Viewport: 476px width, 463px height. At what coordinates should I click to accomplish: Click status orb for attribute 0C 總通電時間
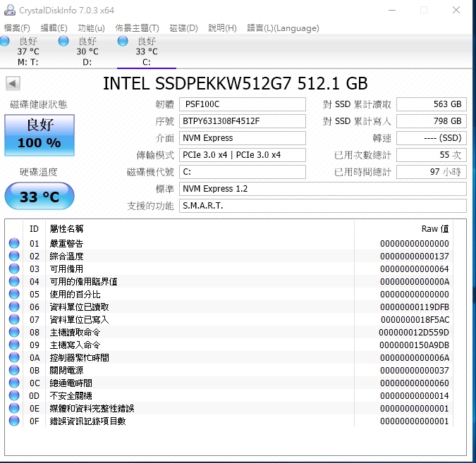tap(14, 383)
